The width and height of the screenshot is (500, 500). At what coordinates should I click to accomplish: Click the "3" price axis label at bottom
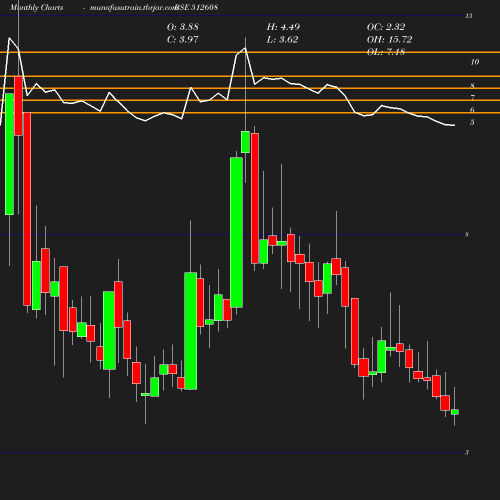pyautogui.click(x=467, y=452)
